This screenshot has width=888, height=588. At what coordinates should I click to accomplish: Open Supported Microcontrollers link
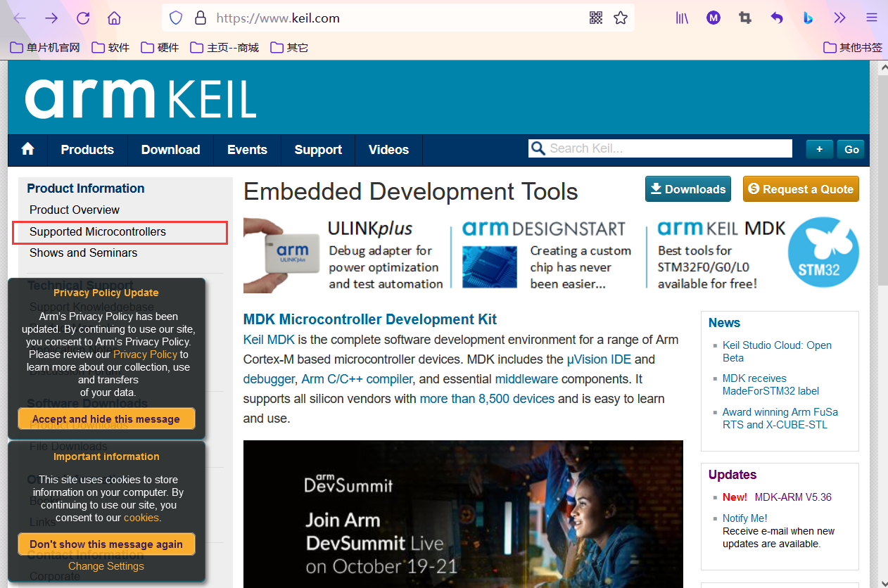(98, 231)
